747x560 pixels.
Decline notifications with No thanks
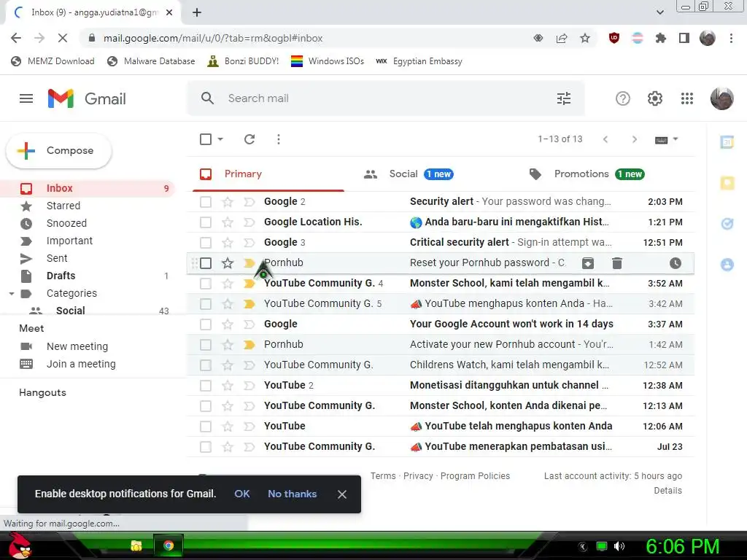292,494
